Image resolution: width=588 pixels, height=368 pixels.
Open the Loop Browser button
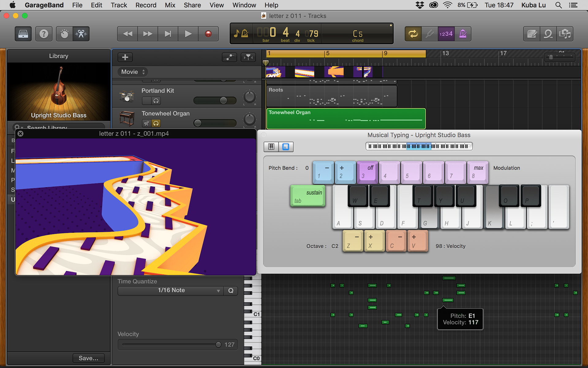point(548,34)
